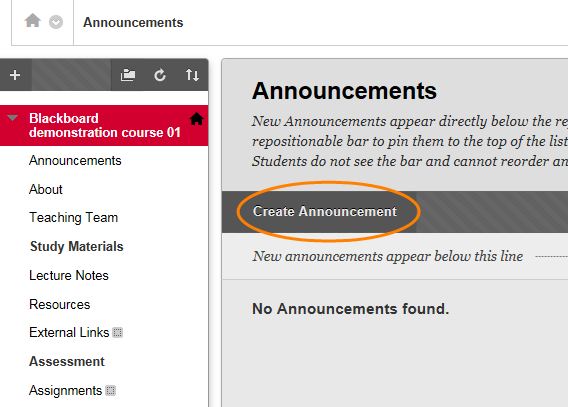
Task: Click the reorder arrows icon in course menu
Action: pyautogui.click(x=192, y=75)
